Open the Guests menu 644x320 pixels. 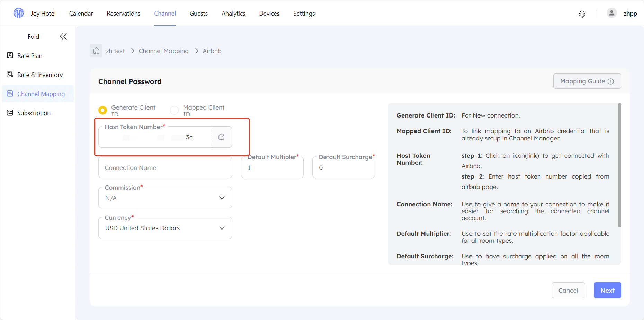[199, 14]
